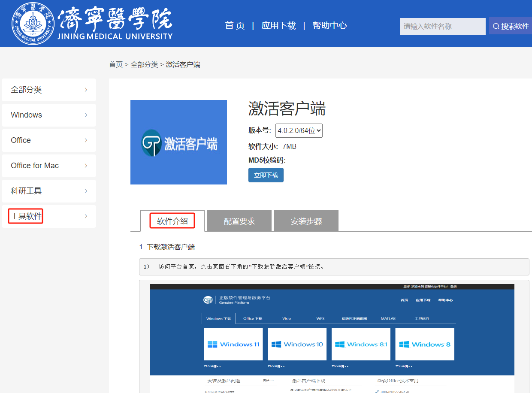Click 激活客户端 in breadcrumb

pyautogui.click(x=183, y=64)
